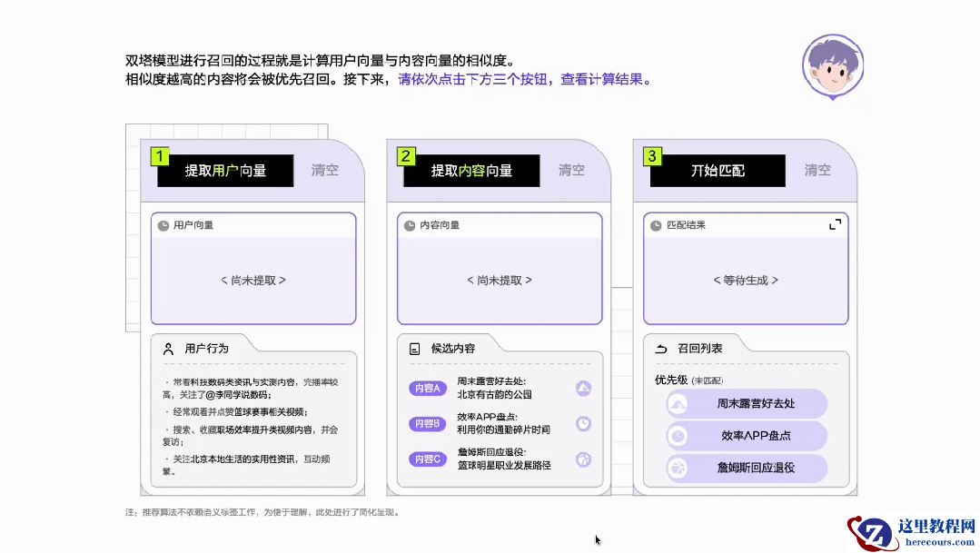Click the tent icon on the 内容A row
This screenshot has width=980, height=553.
click(583, 388)
